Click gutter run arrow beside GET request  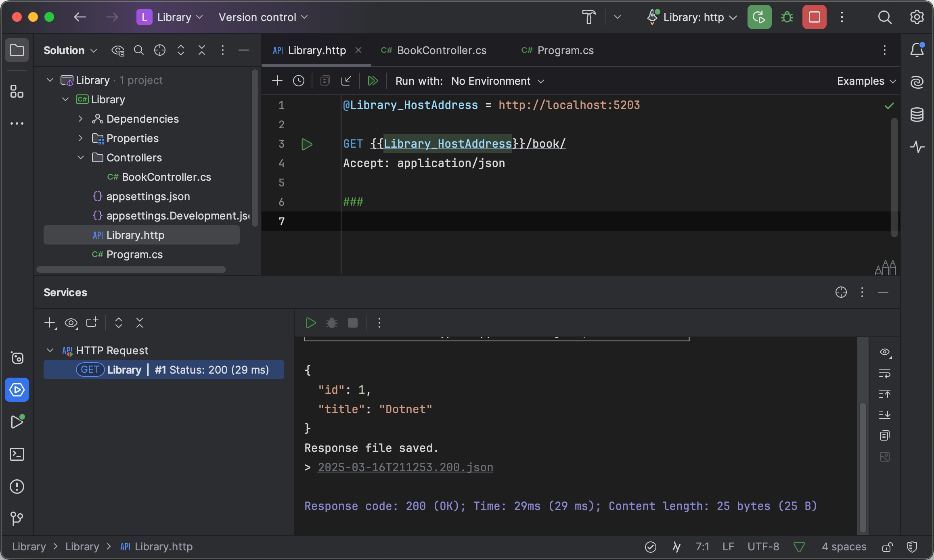(x=307, y=144)
